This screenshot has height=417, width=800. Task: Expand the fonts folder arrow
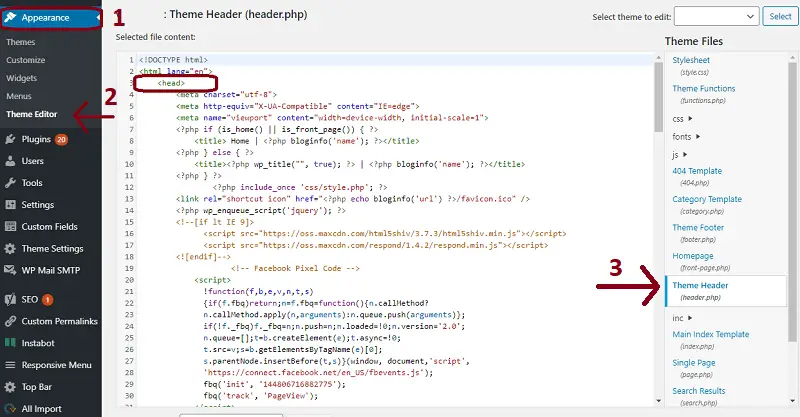(x=698, y=136)
